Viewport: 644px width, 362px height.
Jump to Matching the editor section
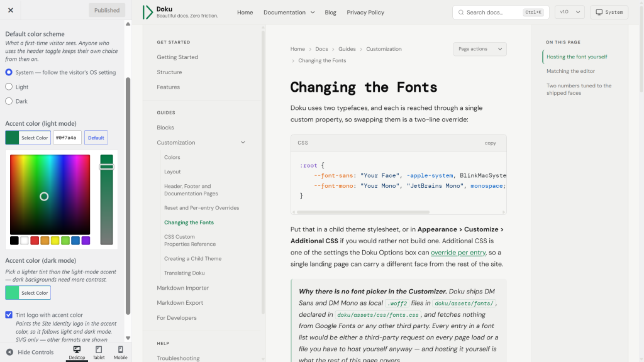[x=570, y=71]
